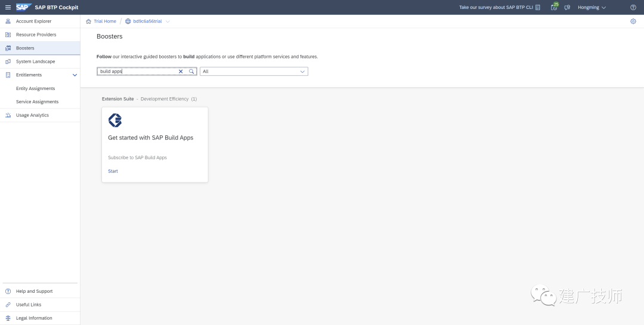Open the All category filter dropdown

254,72
